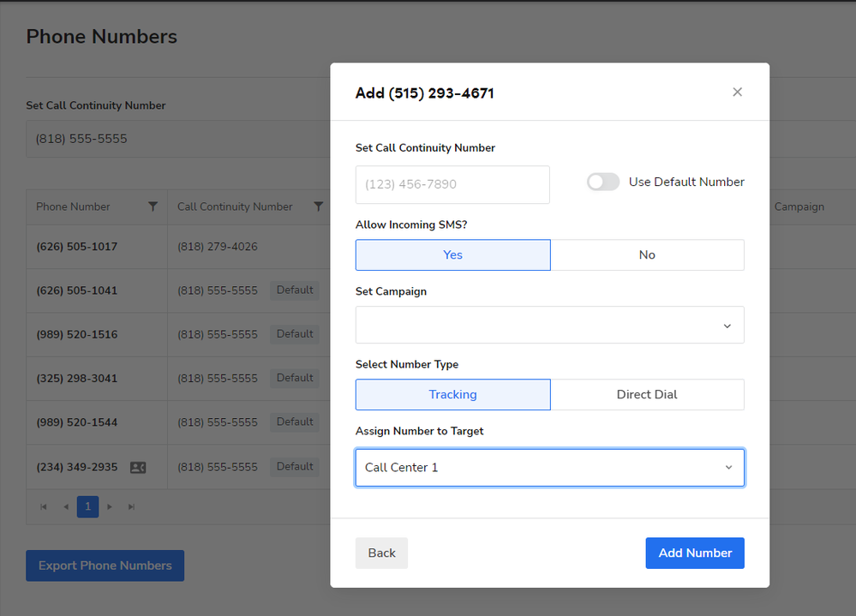
Task: Close the Add (515) 293-4671 dialog
Action: coord(737,92)
